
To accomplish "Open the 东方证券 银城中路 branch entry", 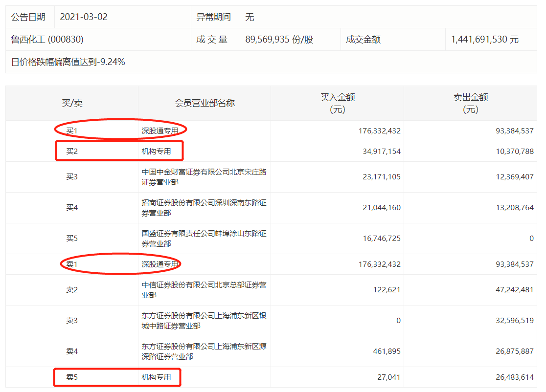I will (x=204, y=321).
